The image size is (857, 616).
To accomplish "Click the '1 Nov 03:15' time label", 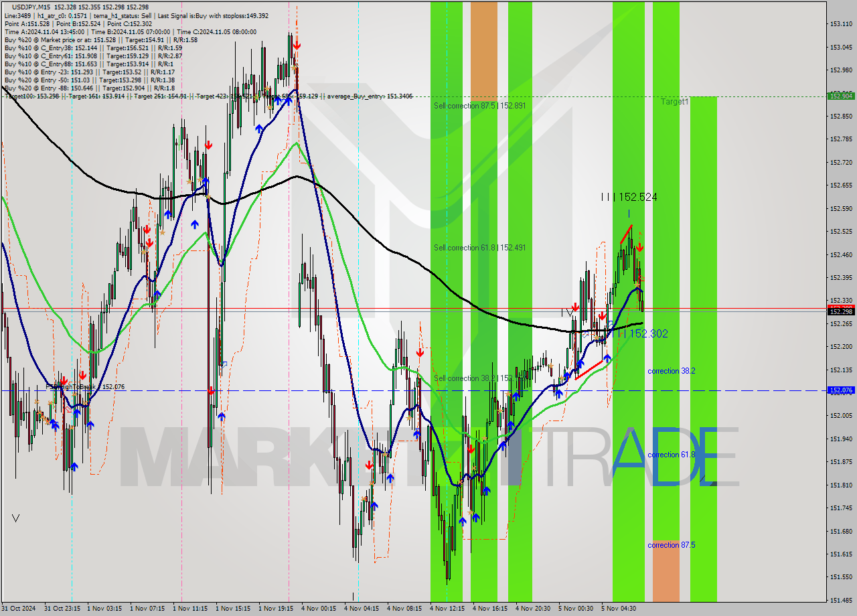I will point(104,609).
